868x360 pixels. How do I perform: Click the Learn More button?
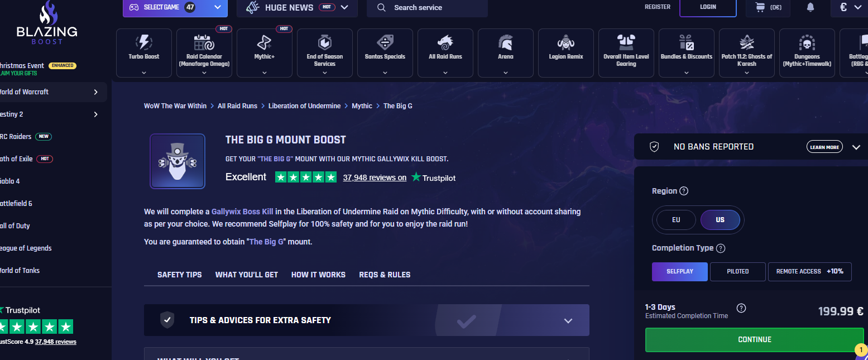(824, 147)
